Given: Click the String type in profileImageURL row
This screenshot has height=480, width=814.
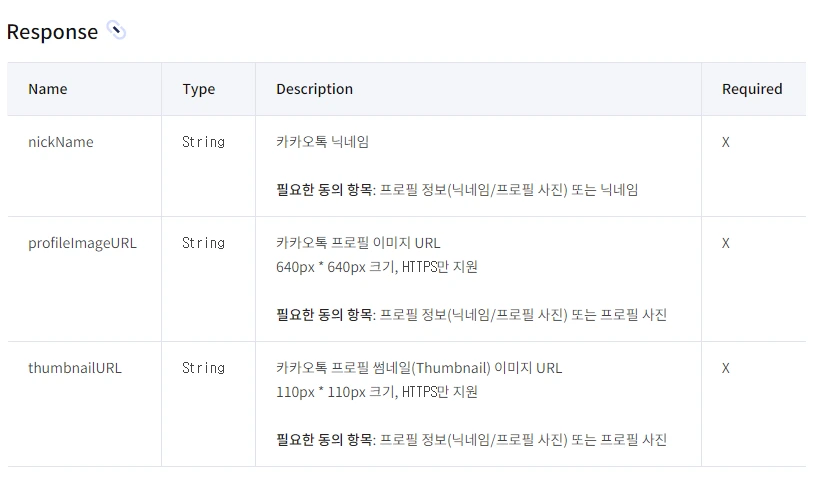Looking at the screenshot, I should click(203, 243).
